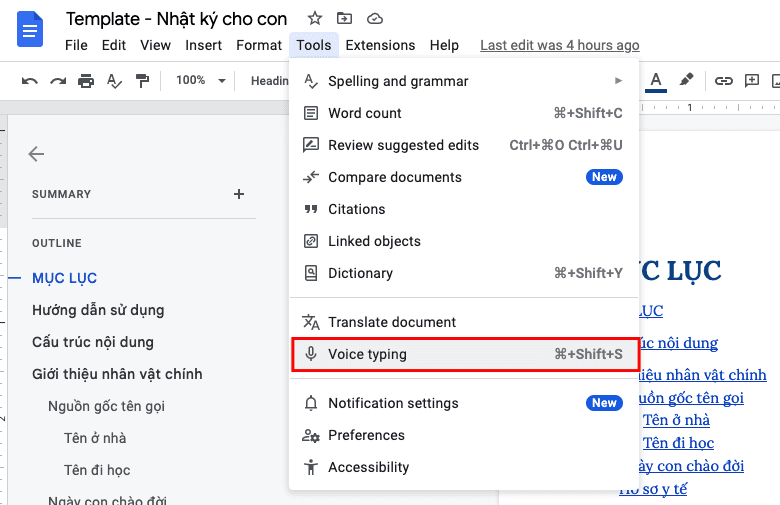
Task: Open Notification settings
Action: point(464,403)
